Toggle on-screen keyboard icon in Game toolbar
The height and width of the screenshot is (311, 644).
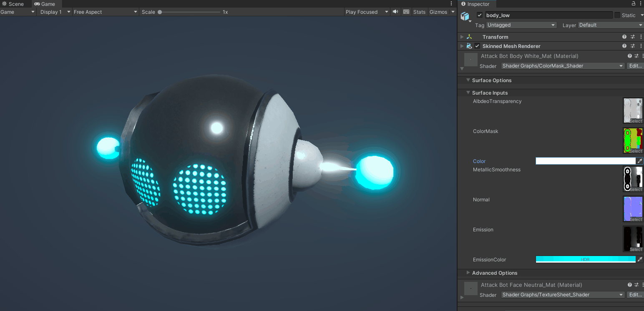(x=406, y=12)
